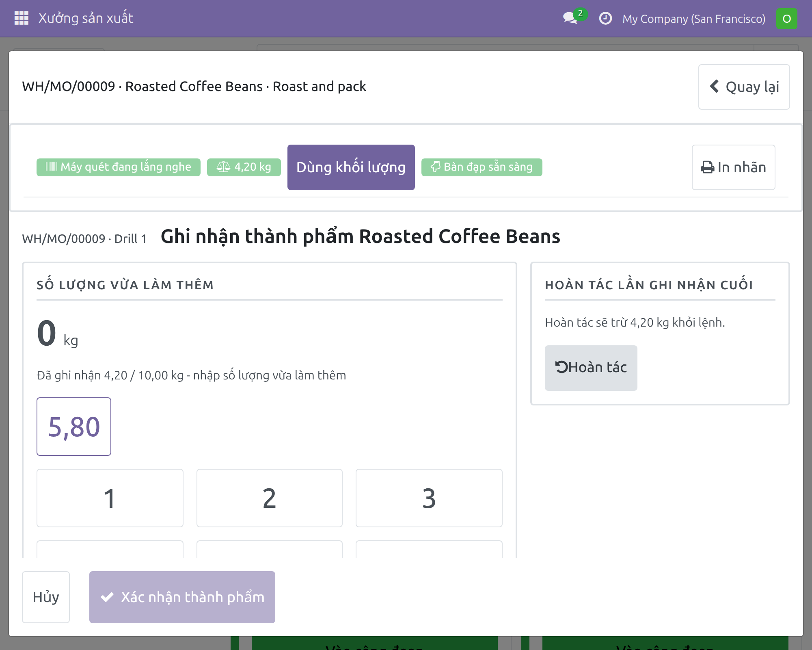Confirm with Xác nhận thành phẩm
This screenshot has height=650, width=812.
(182, 597)
